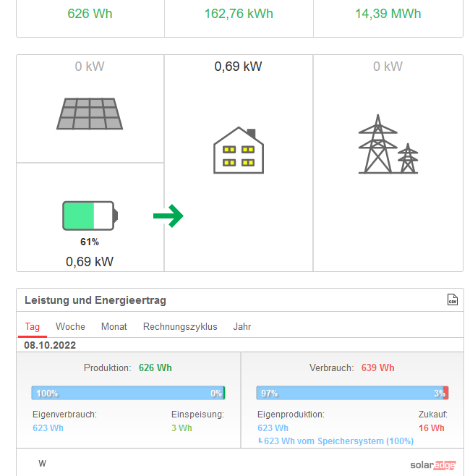
Task: Select the Tag tab
Action: [33, 326]
